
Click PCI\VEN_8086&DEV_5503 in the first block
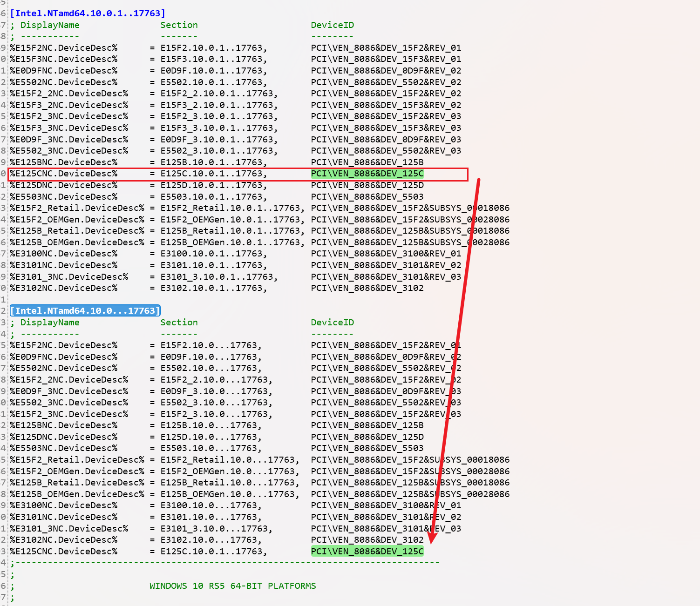(367, 197)
